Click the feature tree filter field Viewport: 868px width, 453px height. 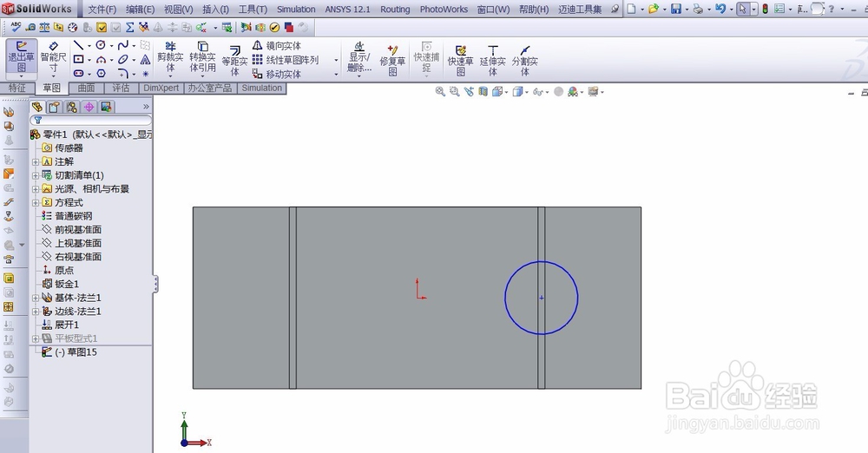tap(91, 120)
